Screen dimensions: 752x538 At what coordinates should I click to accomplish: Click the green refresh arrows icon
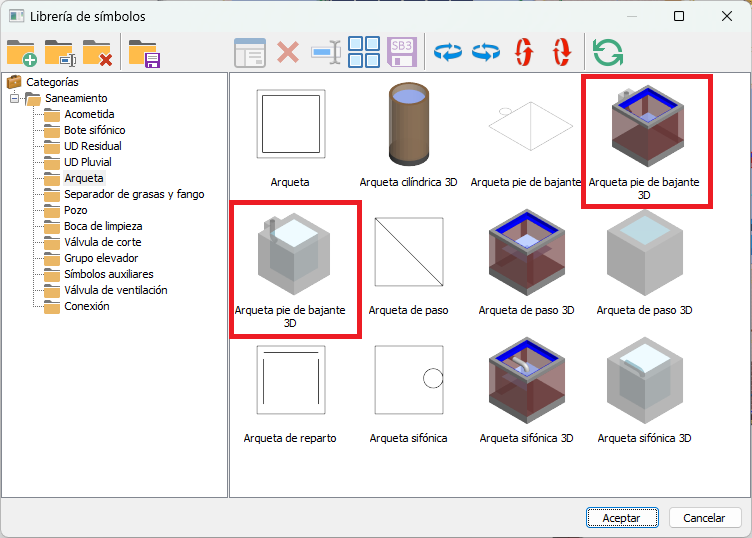[x=607, y=52]
